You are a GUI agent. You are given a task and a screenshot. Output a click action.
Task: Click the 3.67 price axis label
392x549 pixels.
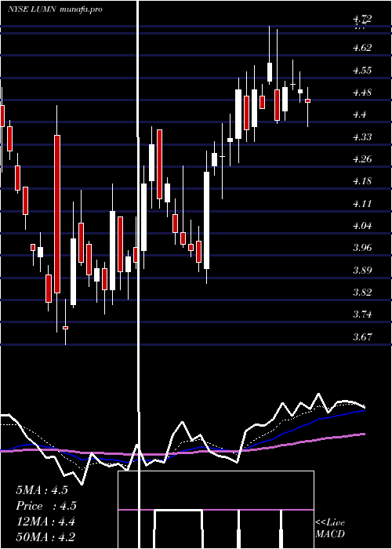362,336
